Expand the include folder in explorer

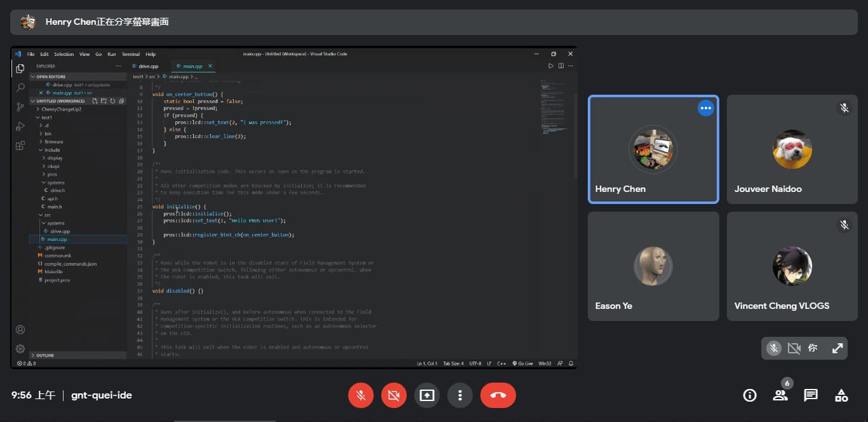coord(52,150)
